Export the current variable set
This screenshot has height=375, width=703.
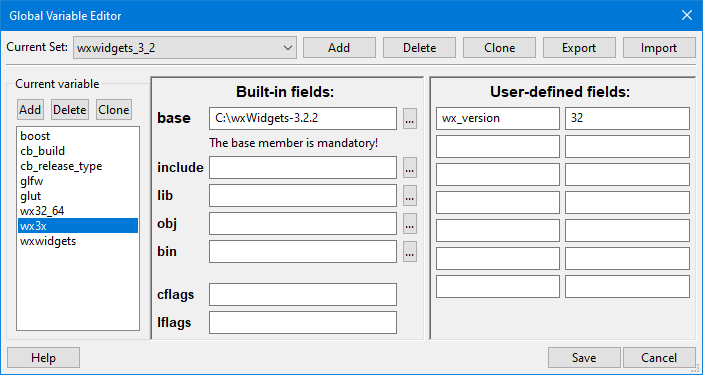(x=579, y=48)
